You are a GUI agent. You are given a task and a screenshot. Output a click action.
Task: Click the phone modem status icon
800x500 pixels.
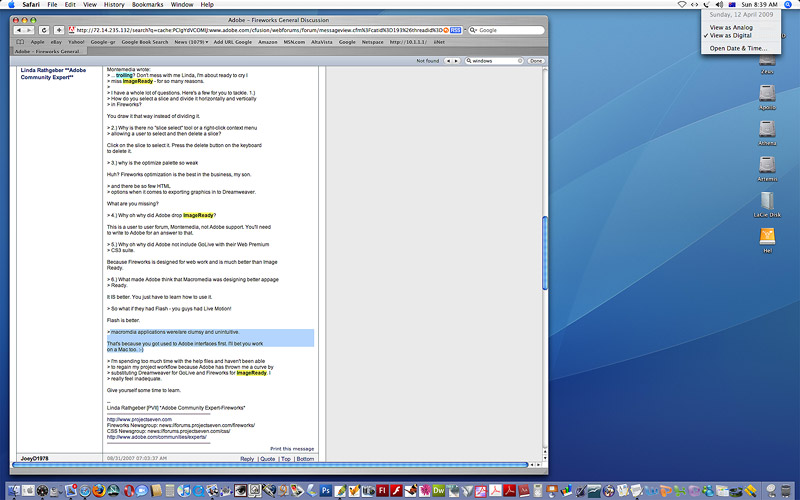pos(706,5)
